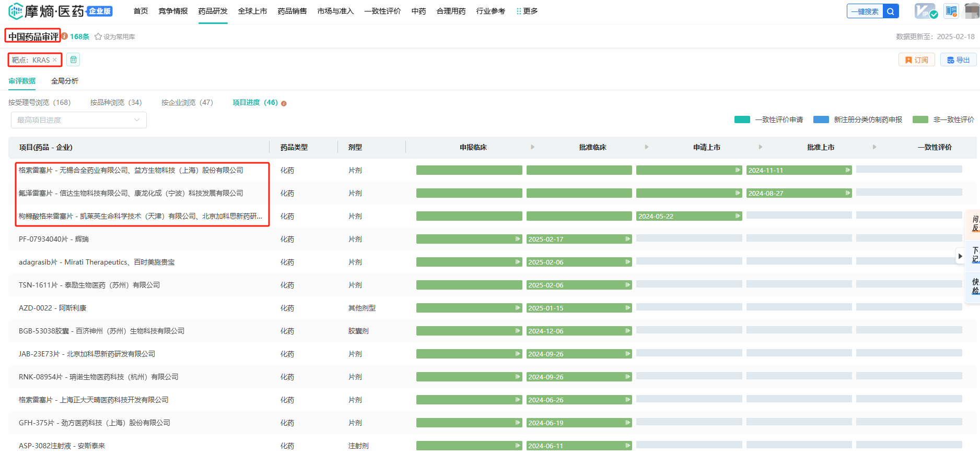Click the 导出 export button
Image resolution: width=980 pixels, height=454 pixels.
[x=958, y=60]
